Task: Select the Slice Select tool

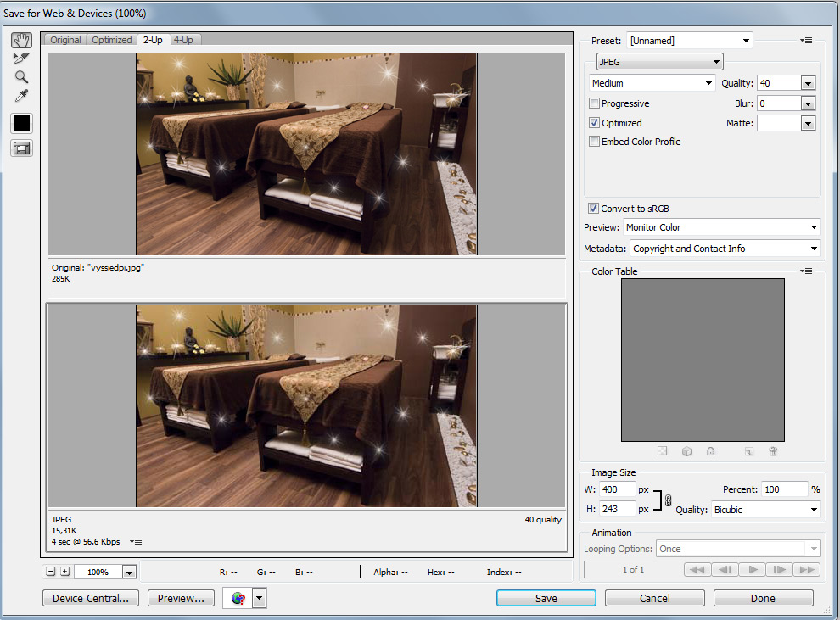Action: [21, 59]
